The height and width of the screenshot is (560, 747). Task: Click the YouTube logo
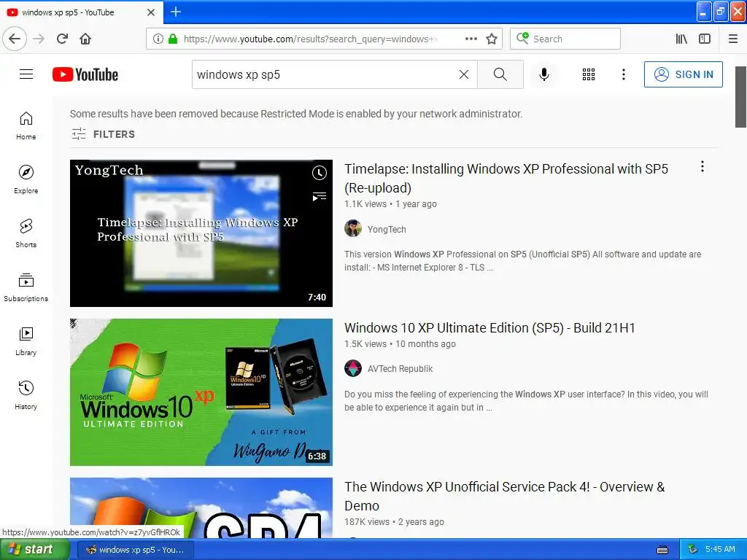85,74
